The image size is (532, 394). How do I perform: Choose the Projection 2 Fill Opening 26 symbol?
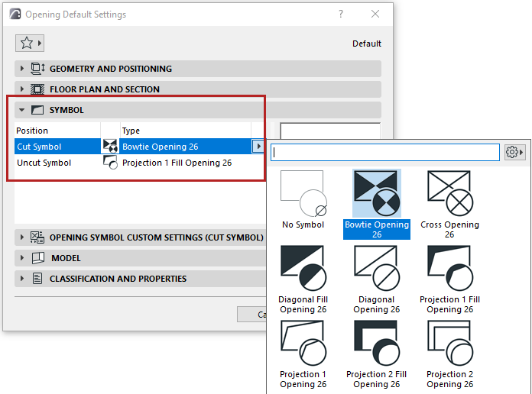tap(377, 343)
